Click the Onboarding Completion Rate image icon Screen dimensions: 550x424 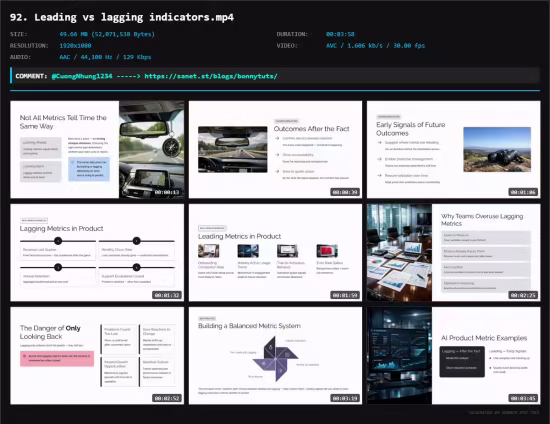208,251
